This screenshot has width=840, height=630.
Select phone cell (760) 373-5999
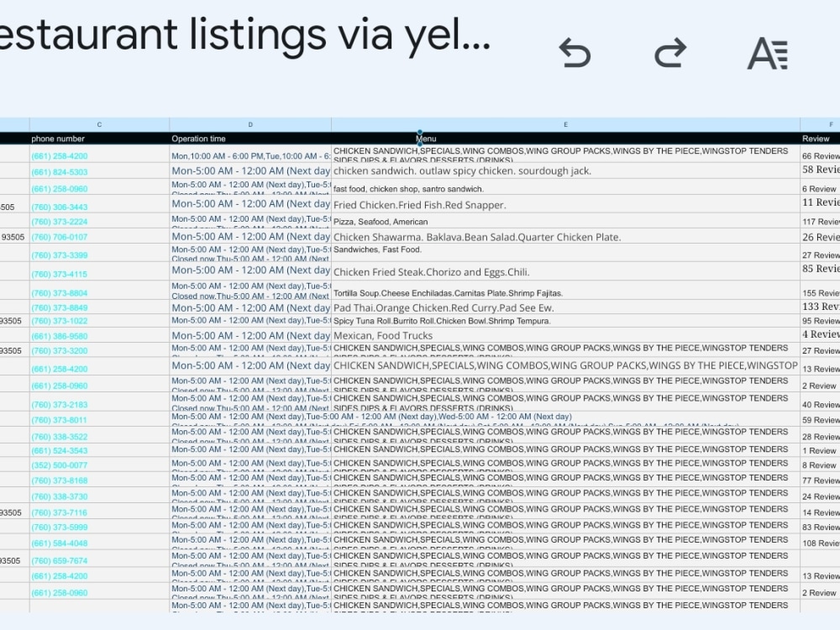(100, 526)
